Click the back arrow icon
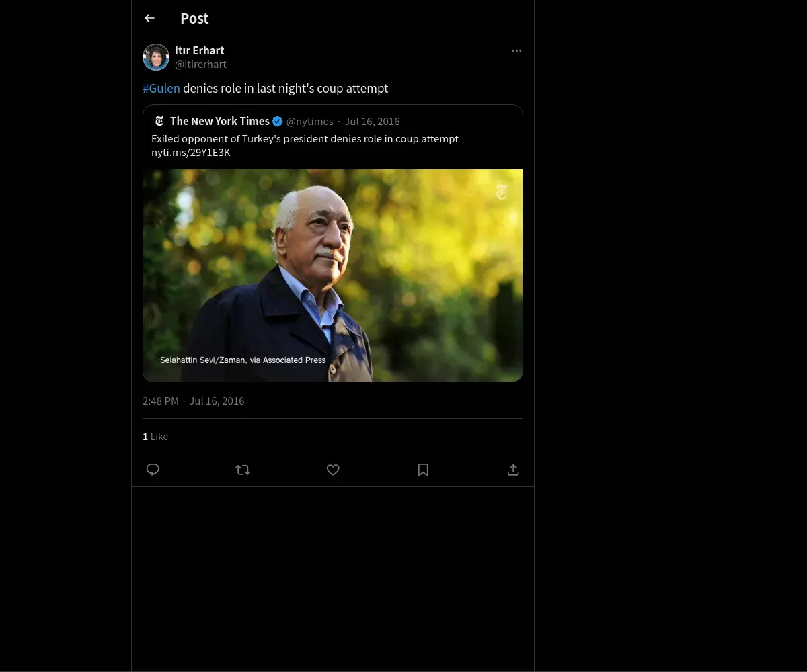The width and height of the screenshot is (807, 672). (149, 19)
